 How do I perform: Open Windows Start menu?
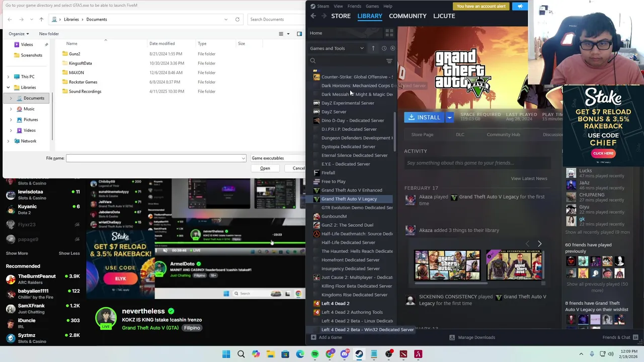click(x=226, y=354)
